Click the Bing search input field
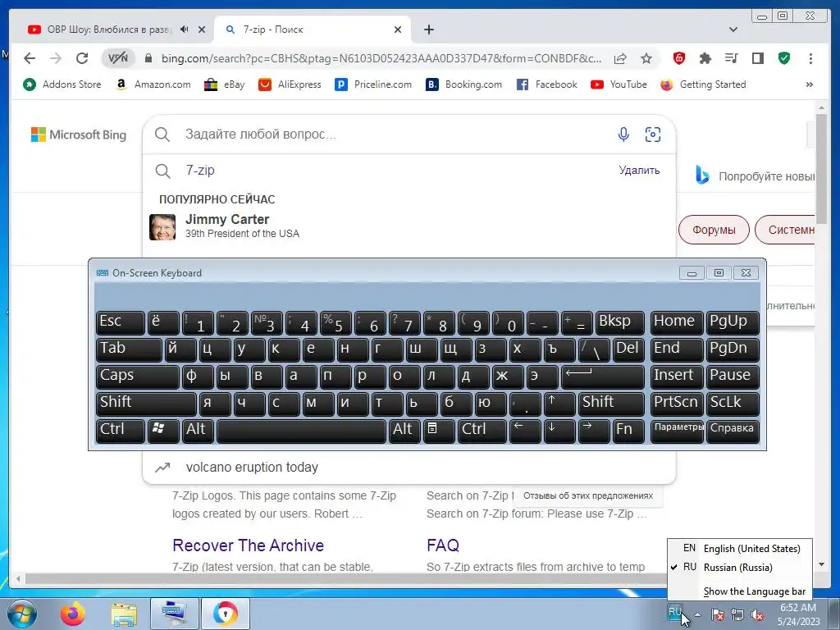This screenshot has width=840, height=630. [396, 135]
